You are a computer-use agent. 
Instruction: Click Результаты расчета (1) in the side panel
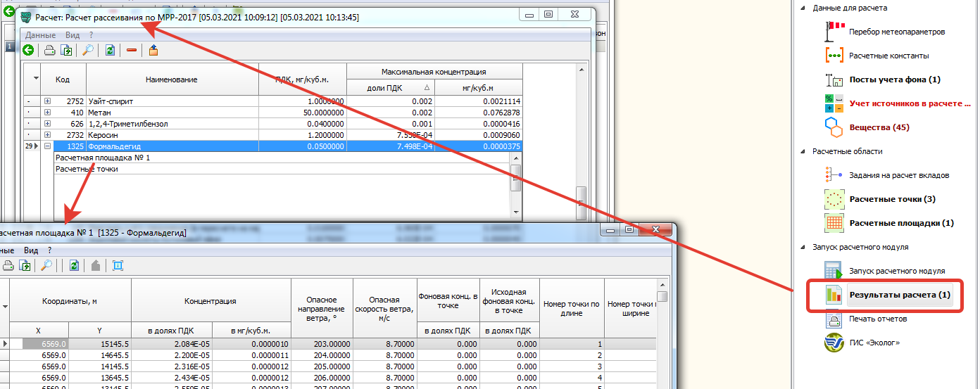pyautogui.click(x=899, y=295)
